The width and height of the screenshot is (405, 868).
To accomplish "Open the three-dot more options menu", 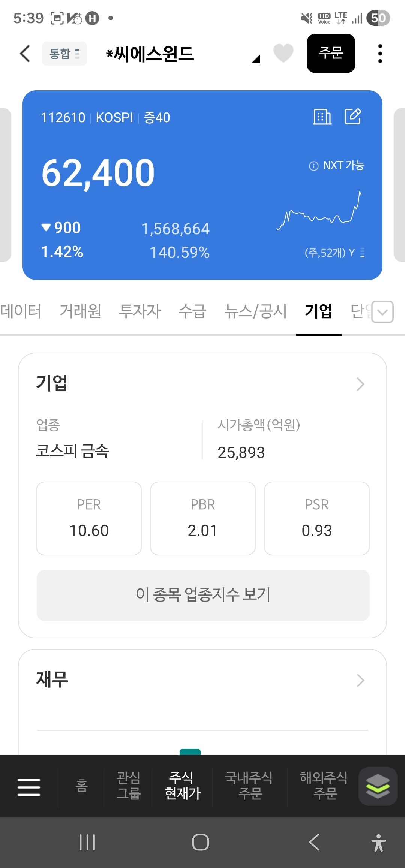I will click(x=380, y=54).
